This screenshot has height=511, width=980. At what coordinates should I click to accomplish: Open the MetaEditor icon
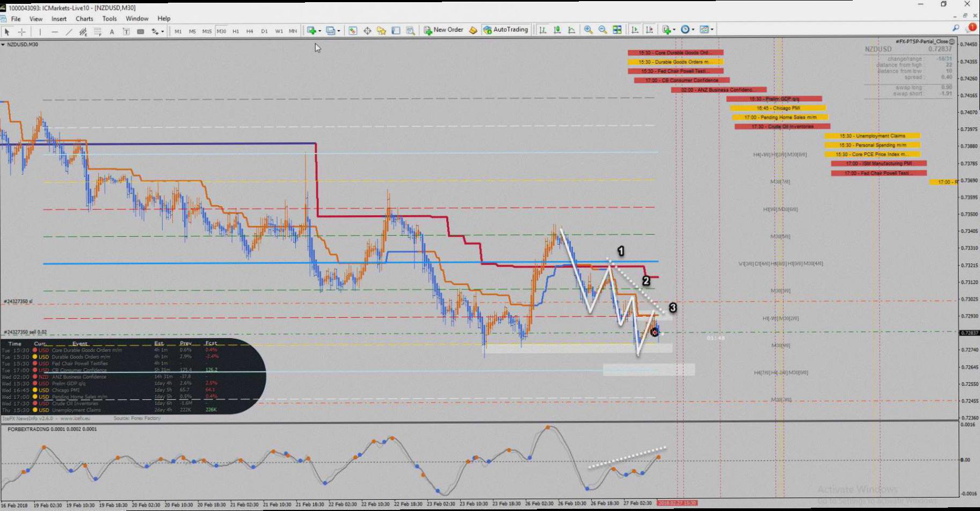tap(473, 30)
